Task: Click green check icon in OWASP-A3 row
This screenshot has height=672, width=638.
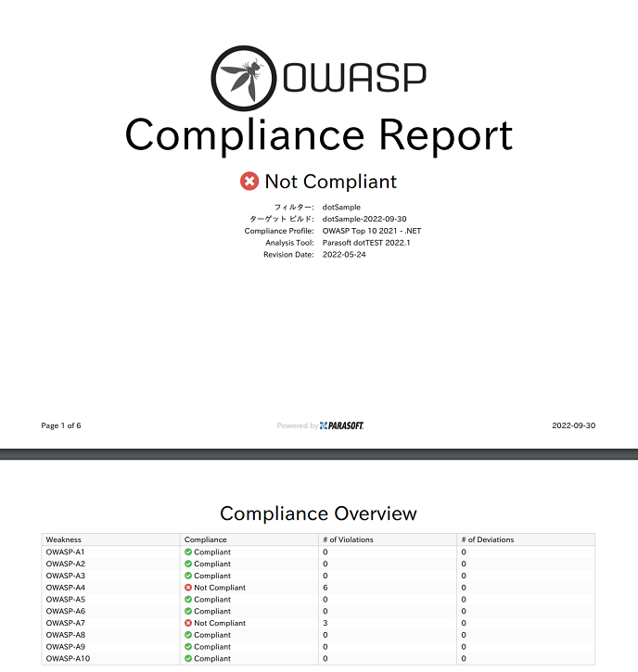Action: pos(188,576)
